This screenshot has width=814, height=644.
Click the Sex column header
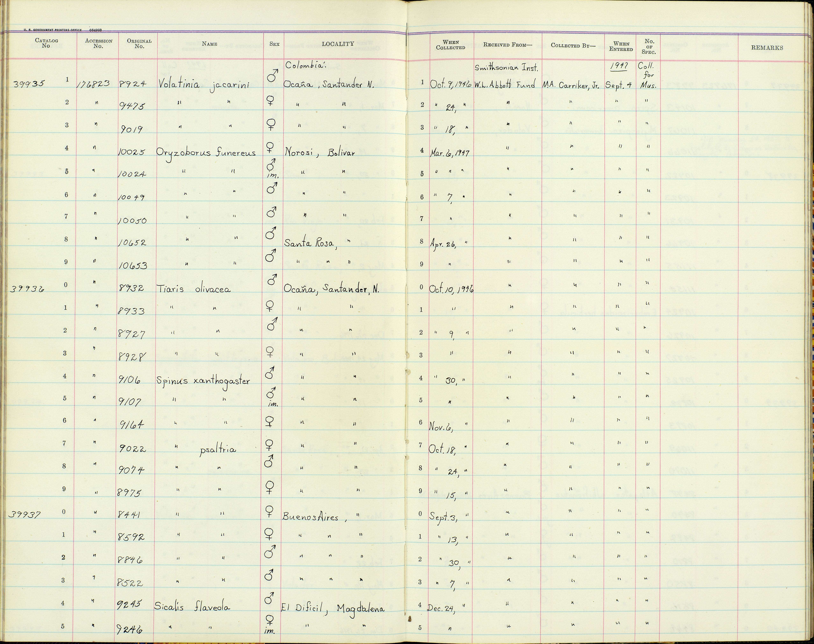tap(274, 44)
